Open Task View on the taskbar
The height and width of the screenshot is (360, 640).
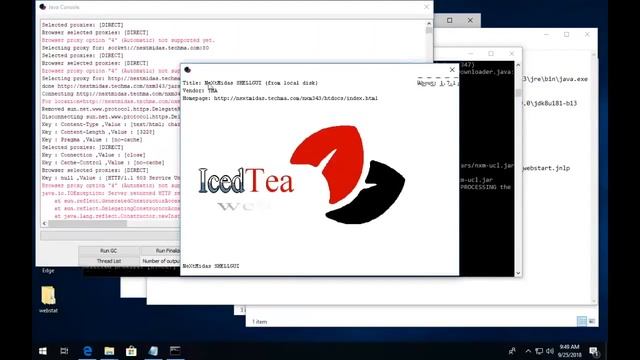(64, 351)
